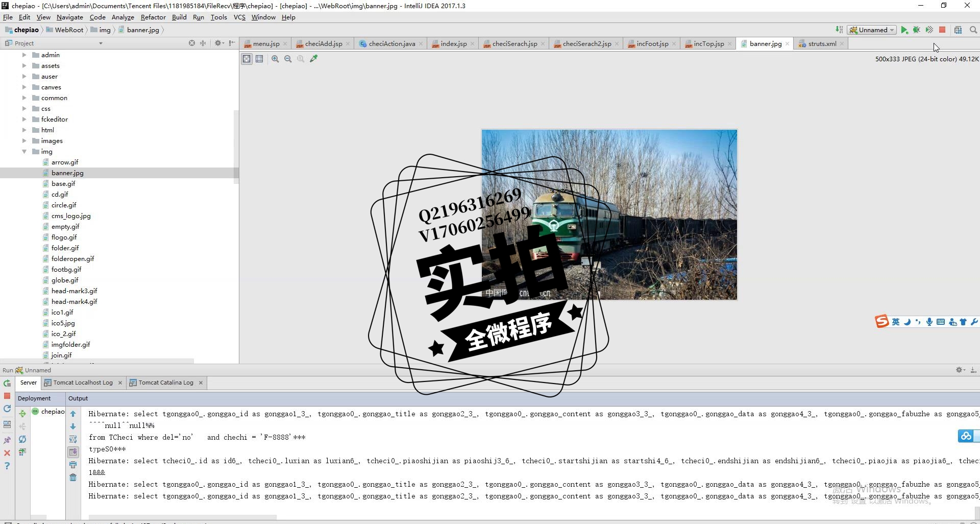
Task: Click WebRoot breadcrumb in navigation bar
Action: (65, 30)
